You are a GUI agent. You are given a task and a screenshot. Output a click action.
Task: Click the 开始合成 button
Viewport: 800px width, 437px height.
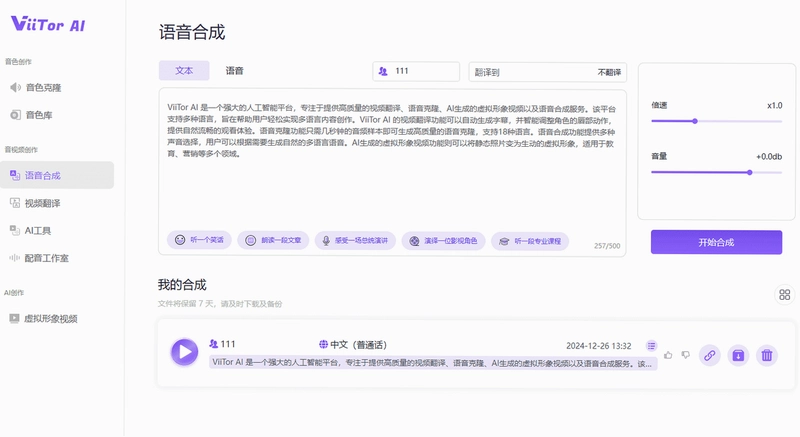click(x=716, y=242)
